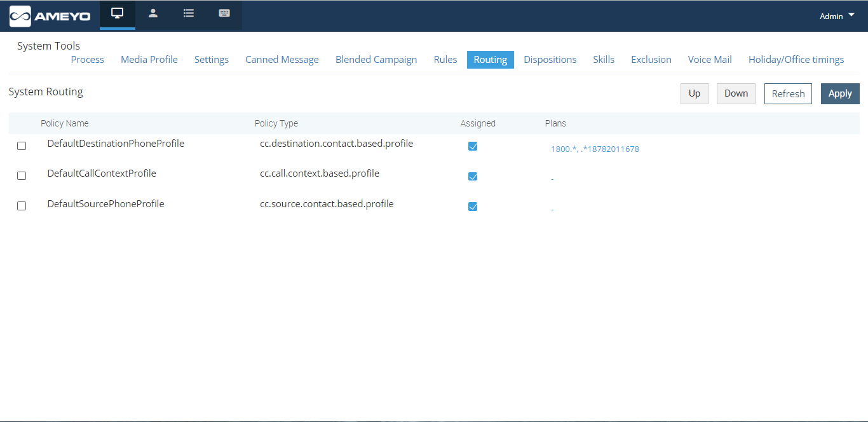The width and height of the screenshot is (868, 422).
Task: Apply the routing changes
Action: pos(840,93)
